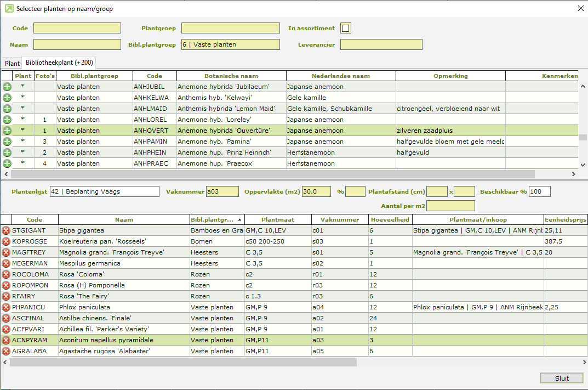Screen dimensions: 588x390
Task: Toggle the In assortiment checkbox
Action: [x=346, y=28]
